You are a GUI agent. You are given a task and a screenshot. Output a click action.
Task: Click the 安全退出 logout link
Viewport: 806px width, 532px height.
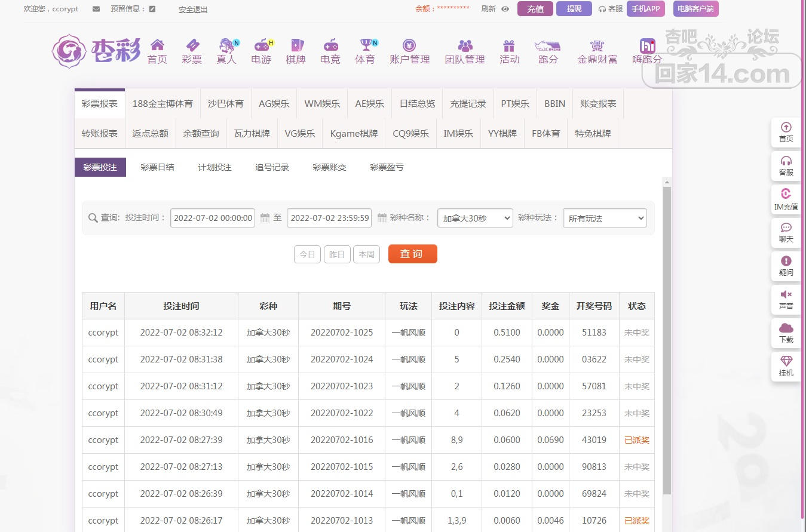pyautogui.click(x=193, y=10)
